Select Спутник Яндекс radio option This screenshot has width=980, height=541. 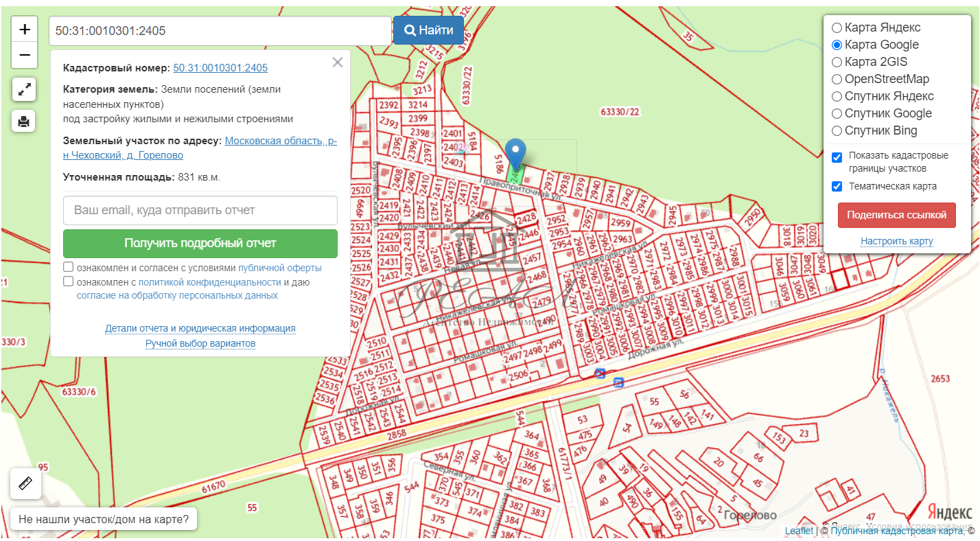click(837, 97)
